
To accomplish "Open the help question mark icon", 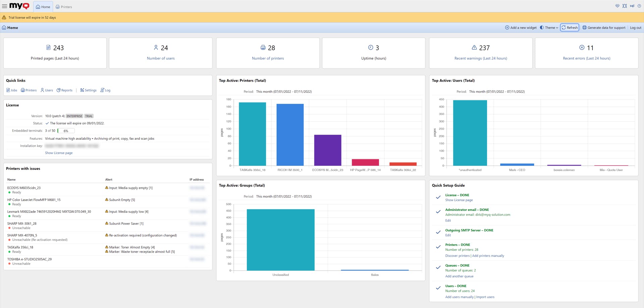I will coord(639,6).
